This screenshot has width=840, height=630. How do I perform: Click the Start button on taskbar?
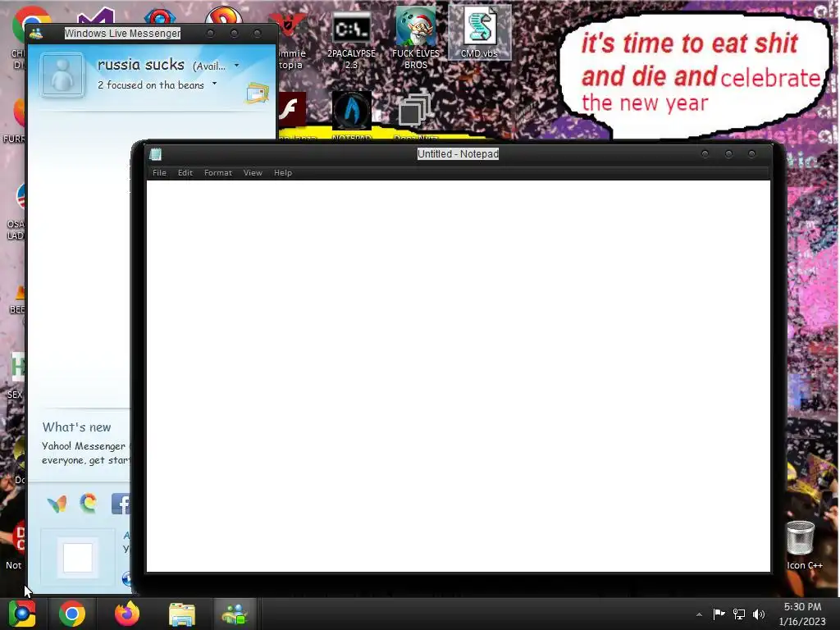[x=22, y=614]
